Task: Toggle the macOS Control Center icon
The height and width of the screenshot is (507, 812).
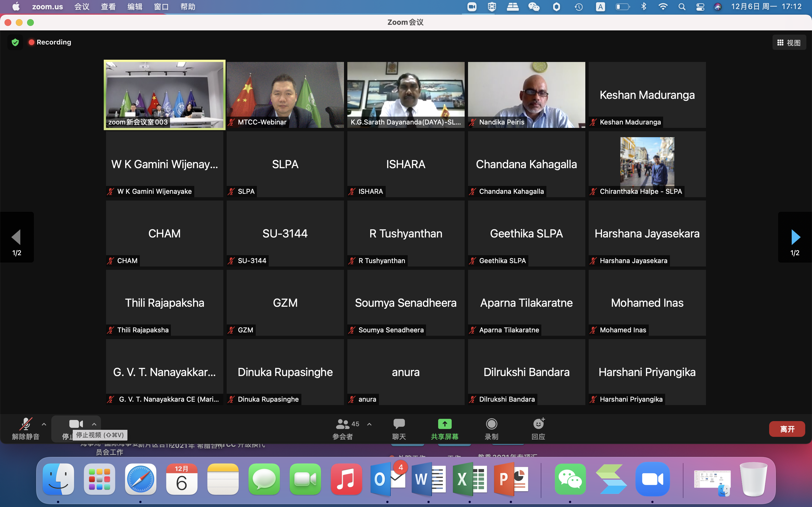Action: click(700, 7)
